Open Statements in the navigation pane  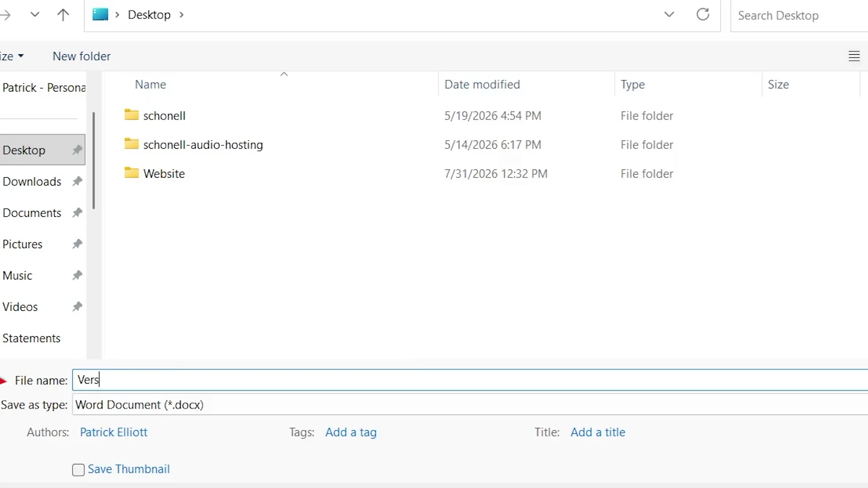[x=31, y=338]
